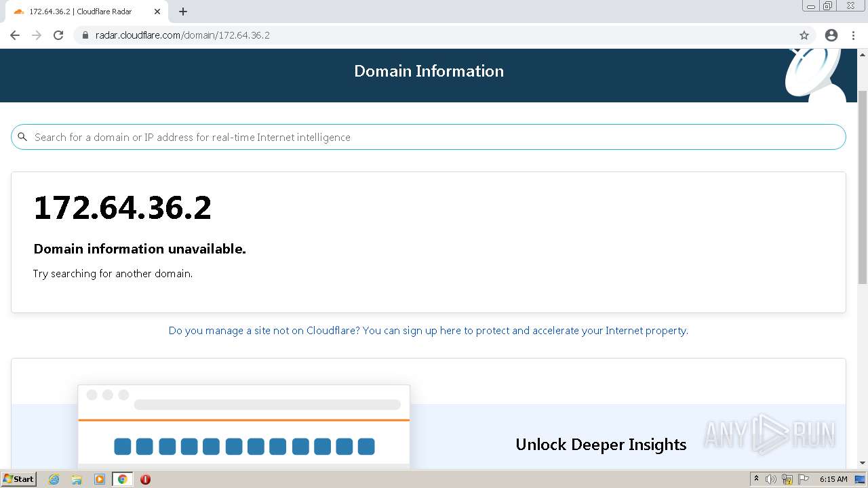Open a new browser tab

(x=183, y=12)
